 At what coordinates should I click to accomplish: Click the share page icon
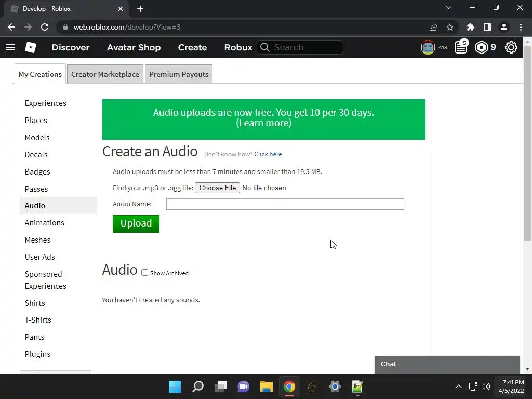point(433,27)
